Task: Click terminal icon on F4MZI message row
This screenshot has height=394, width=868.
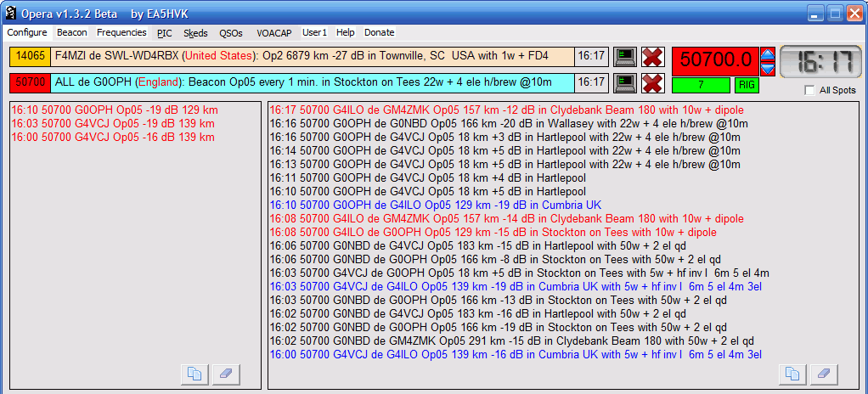Action: click(625, 56)
